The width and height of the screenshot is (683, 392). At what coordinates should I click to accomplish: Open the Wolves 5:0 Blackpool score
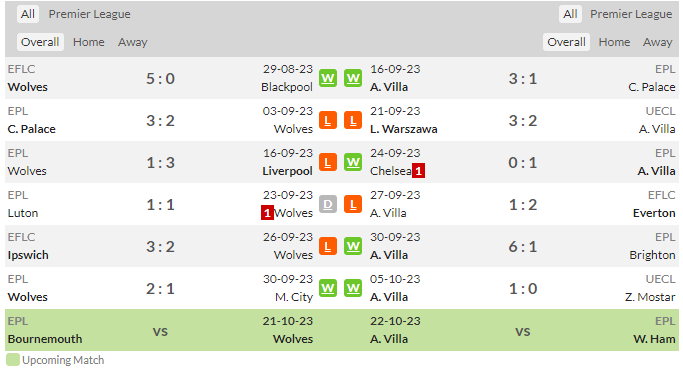click(160, 78)
